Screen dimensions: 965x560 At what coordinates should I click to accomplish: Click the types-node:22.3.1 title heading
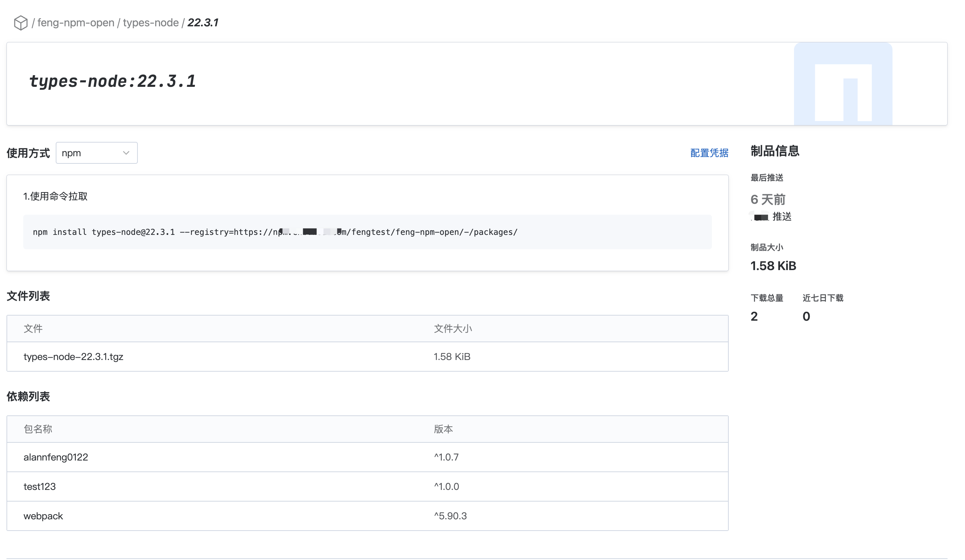pos(112,81)
